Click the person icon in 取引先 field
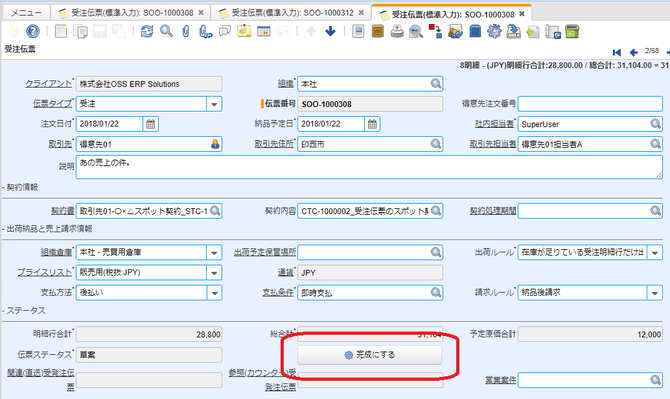 pyautogui.click(x=215, y=144)
